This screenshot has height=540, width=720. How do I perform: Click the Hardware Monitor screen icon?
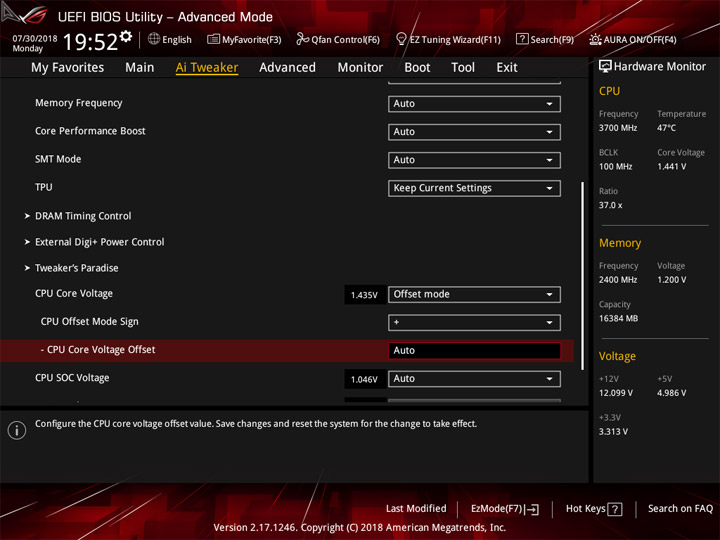pyautogui.click(x=605, y=67)
